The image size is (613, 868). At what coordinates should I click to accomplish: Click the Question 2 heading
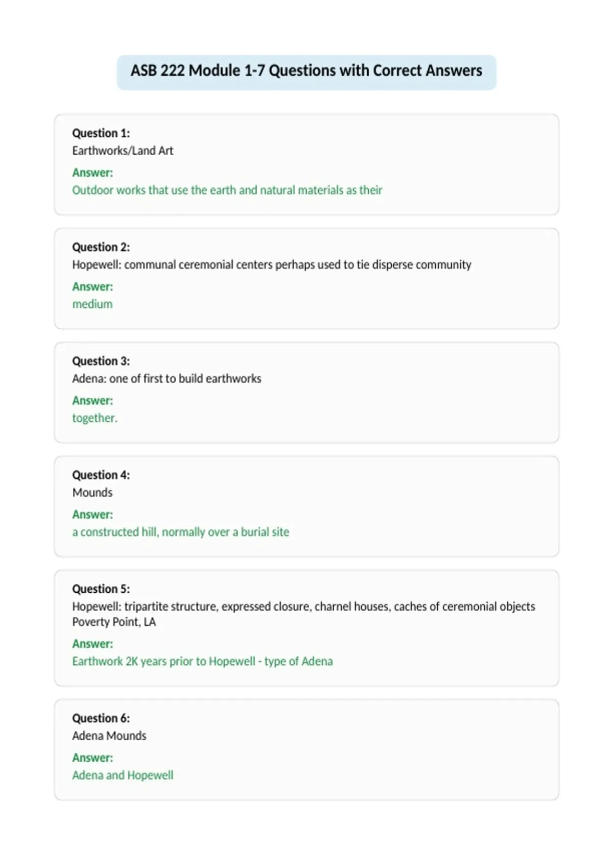coord(101,247)
